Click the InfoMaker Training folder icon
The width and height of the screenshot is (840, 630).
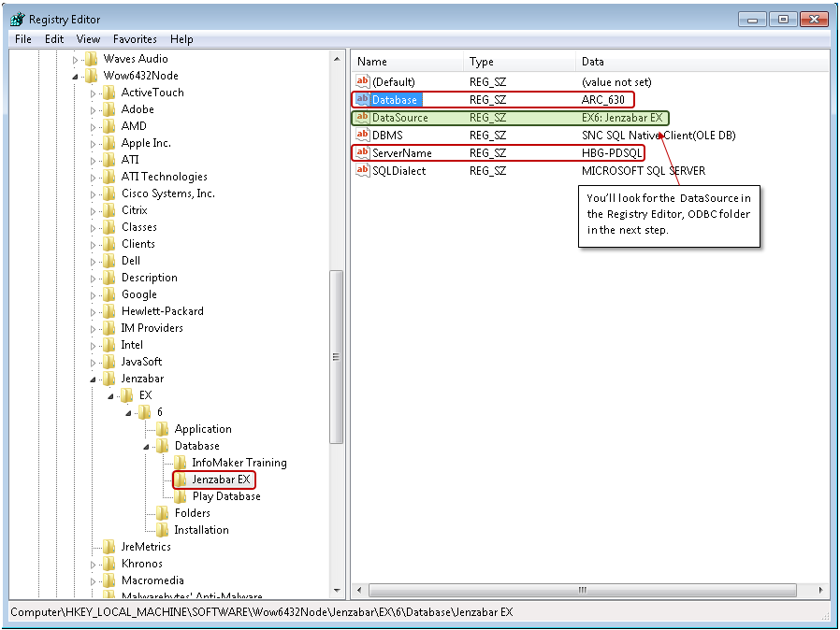click(181, 463)
